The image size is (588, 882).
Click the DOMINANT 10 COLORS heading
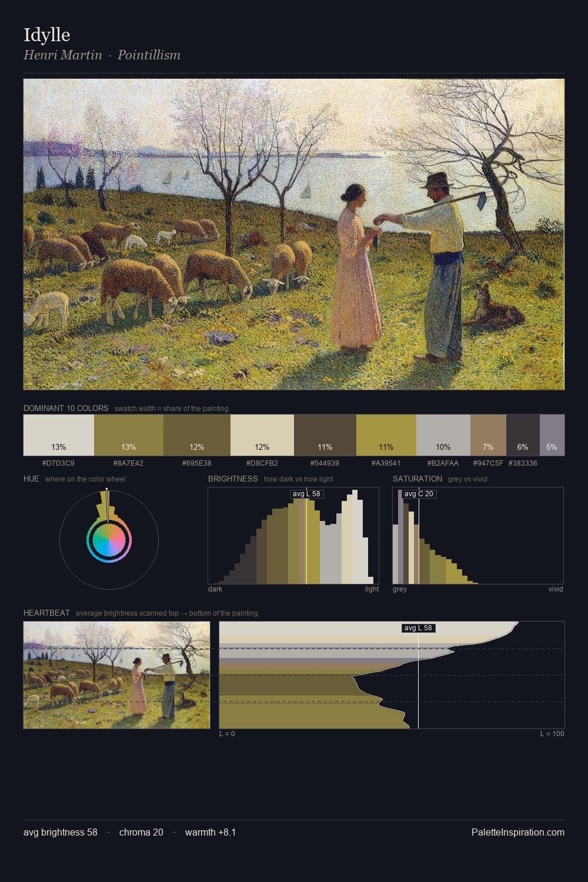(66, 408)
